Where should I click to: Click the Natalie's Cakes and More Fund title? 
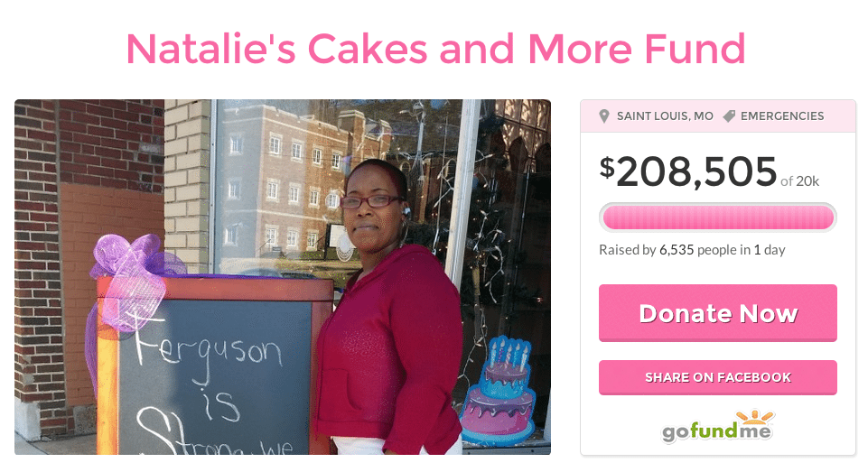coord(435,49)
